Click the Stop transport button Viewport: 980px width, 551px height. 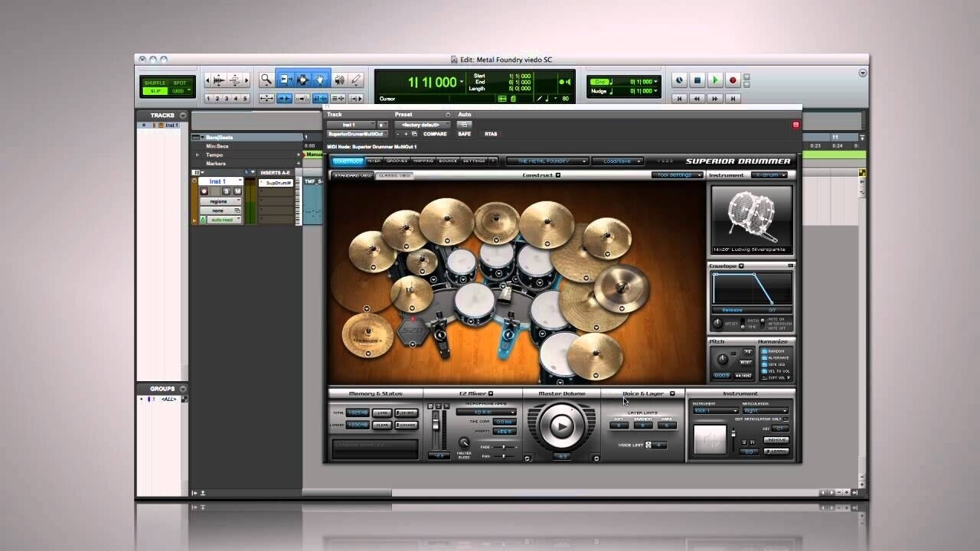coord(697,80)
